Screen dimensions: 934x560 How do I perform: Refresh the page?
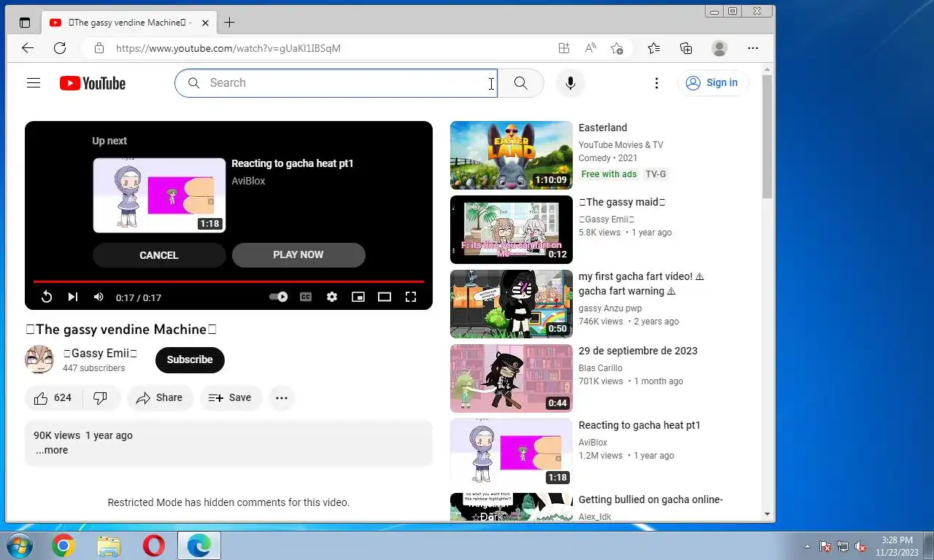(x=60, y=48)
